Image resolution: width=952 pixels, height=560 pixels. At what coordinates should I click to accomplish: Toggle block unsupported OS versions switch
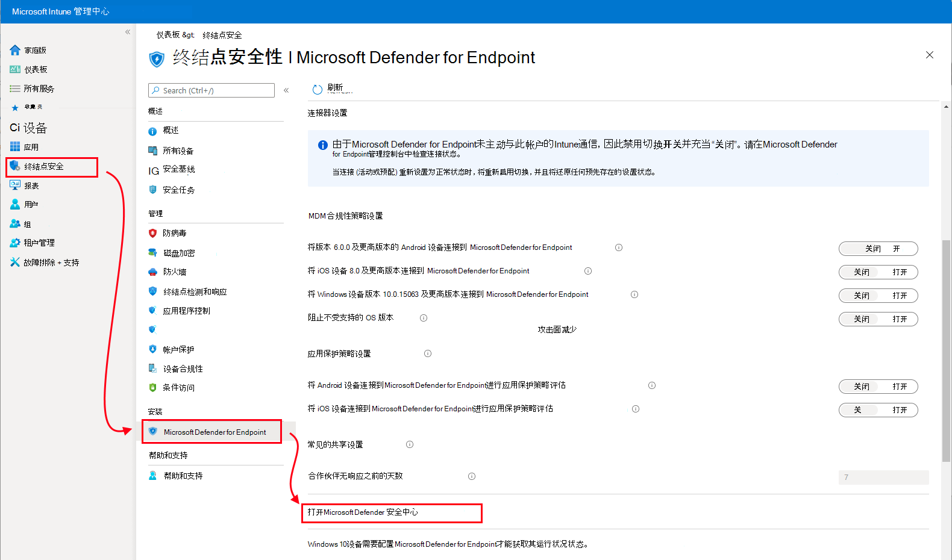pos(878,319)
